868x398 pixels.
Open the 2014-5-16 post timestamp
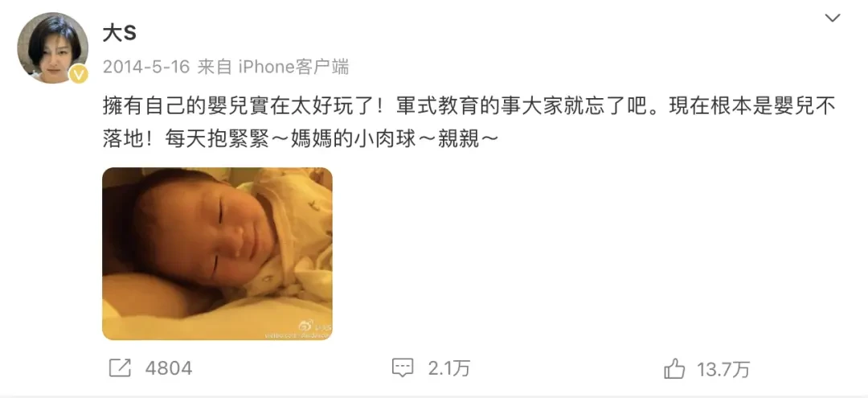pos(146,68)
